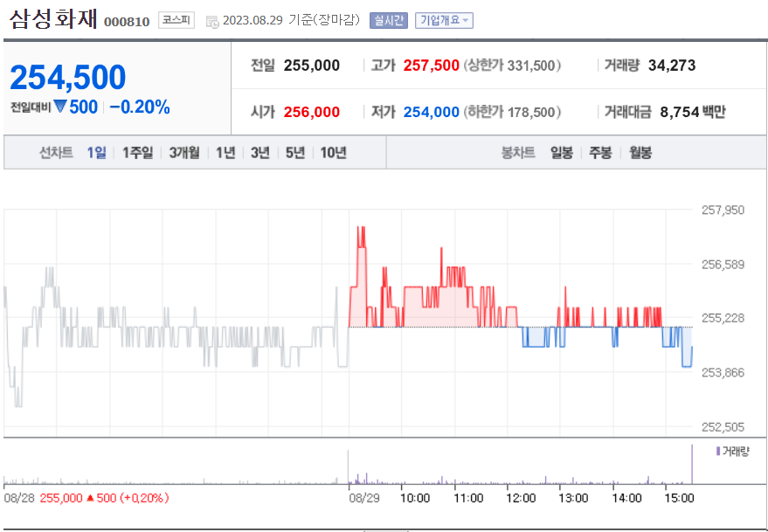The width and height of the screenshot is (768, 532).
Task: Switch to the 1년 chart
Action: point(225,153)
